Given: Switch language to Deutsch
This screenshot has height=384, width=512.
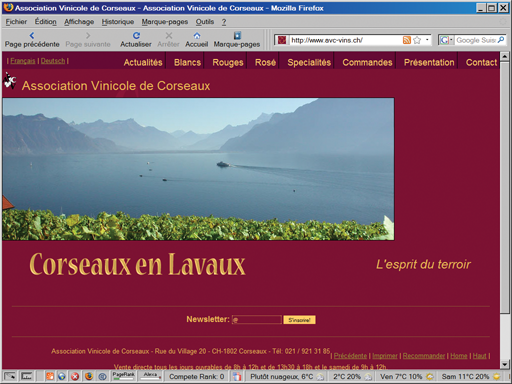Looking at the screenshot, I should pyautogui.click(x=53, y=61).
